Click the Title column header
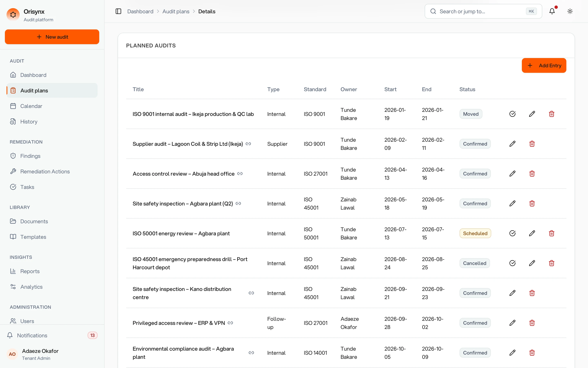 click(x=138, y=89)
